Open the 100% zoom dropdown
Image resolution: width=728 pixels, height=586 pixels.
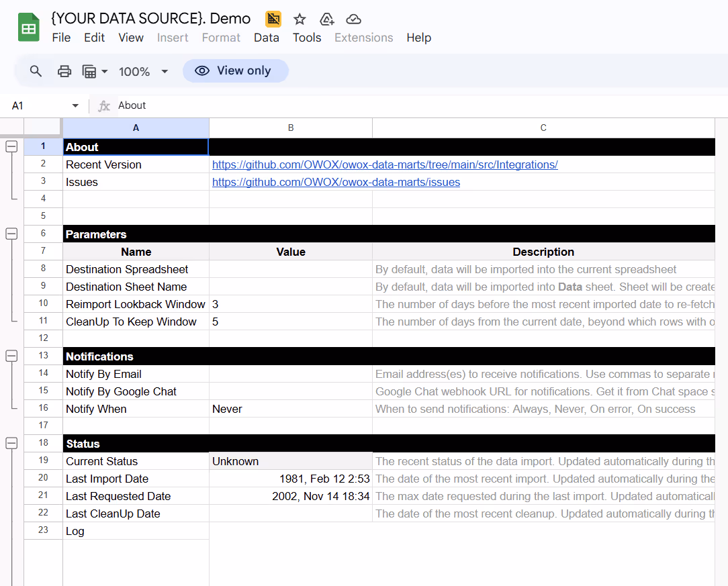[x=143, y=71]
